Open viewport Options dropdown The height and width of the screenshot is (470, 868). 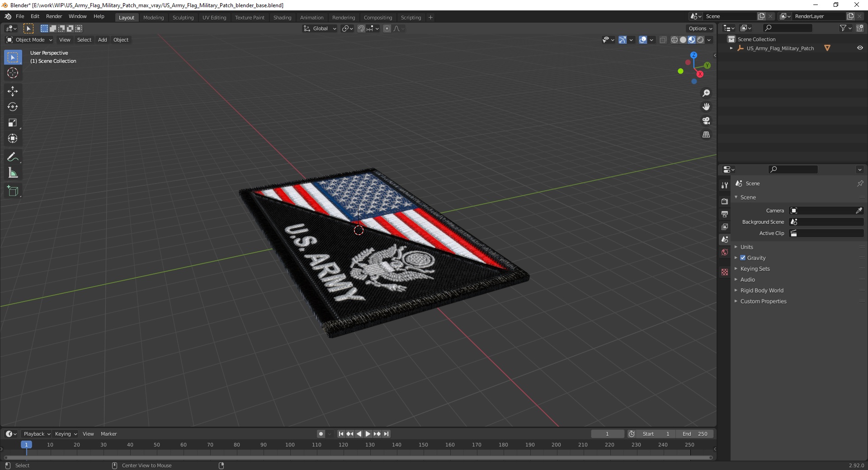pos(700,28)
